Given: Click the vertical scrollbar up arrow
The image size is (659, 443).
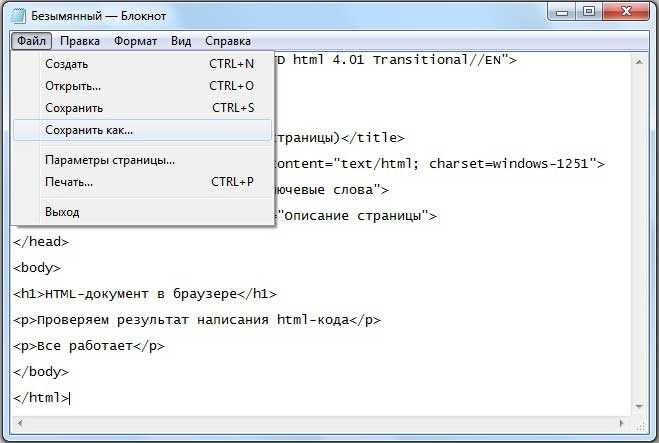Looking at the screenshot, I should pyautogui.click(x=639, y=62).
